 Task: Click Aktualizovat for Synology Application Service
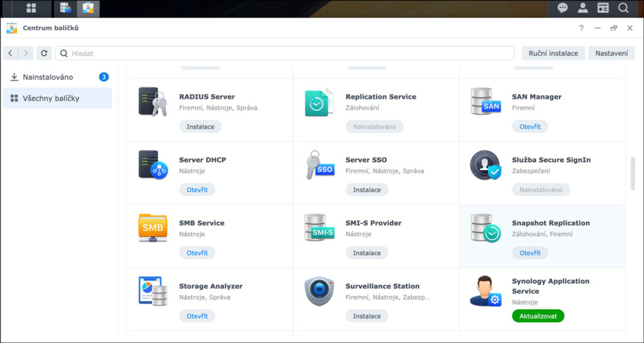click(538, 316)
